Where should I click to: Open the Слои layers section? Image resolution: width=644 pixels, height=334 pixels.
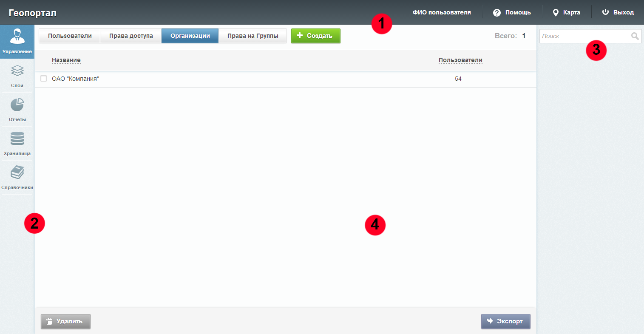17,76
